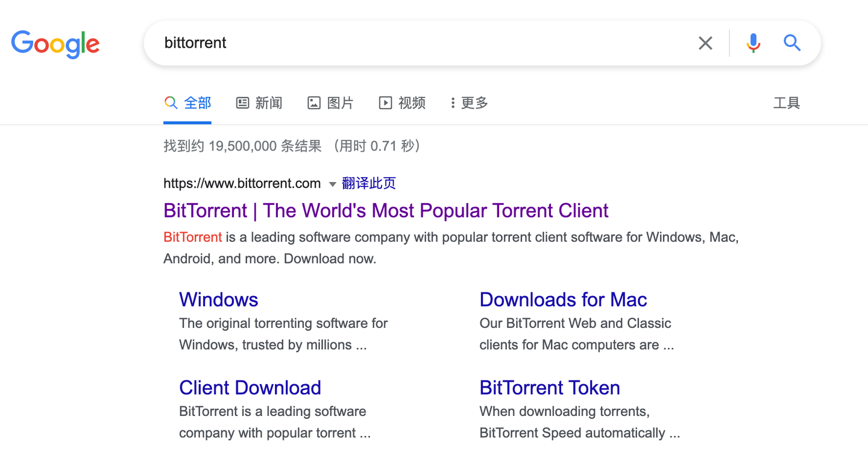
Task: Click the magnifying glass search icon
Action: (791, 43)
